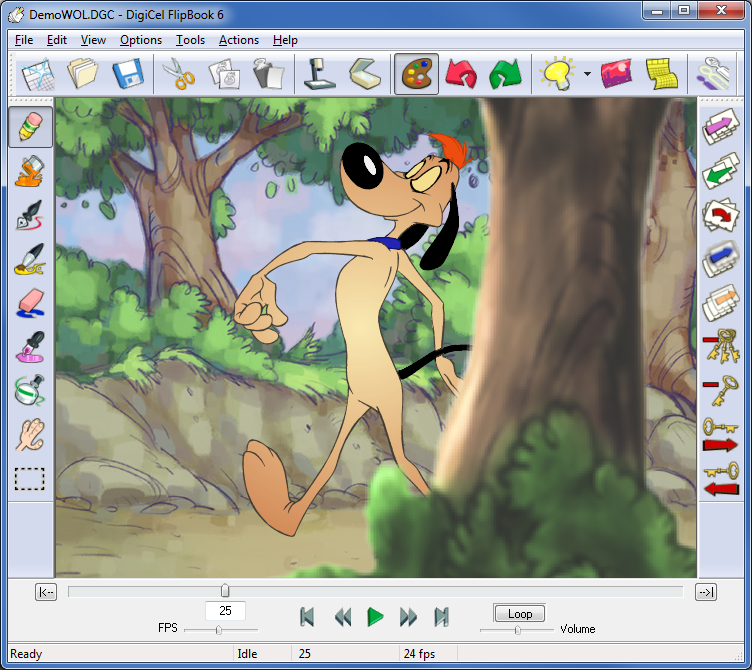The image size is (752, 670).
Task: Click the |<-- start range button
Action: click(46, 592)
